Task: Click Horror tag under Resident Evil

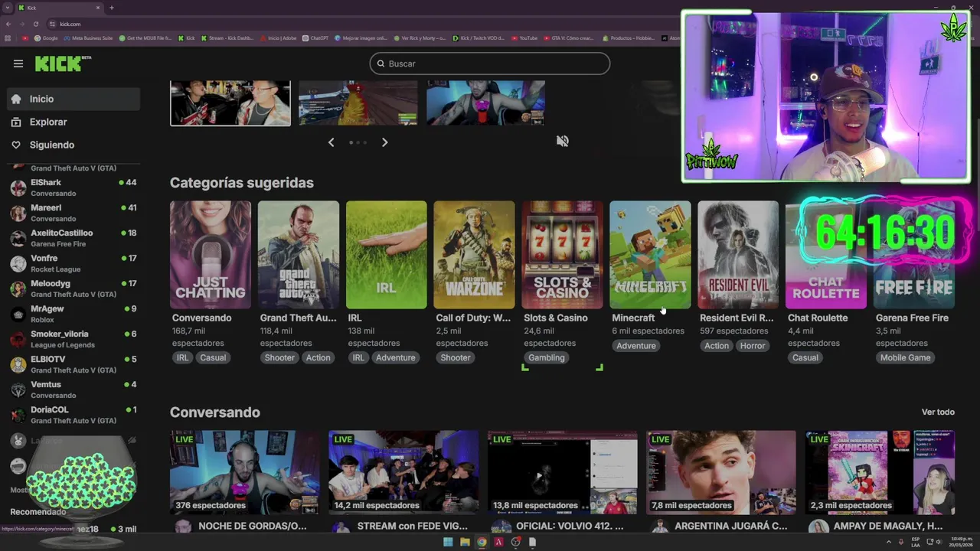Action: [x=753, y=345]
